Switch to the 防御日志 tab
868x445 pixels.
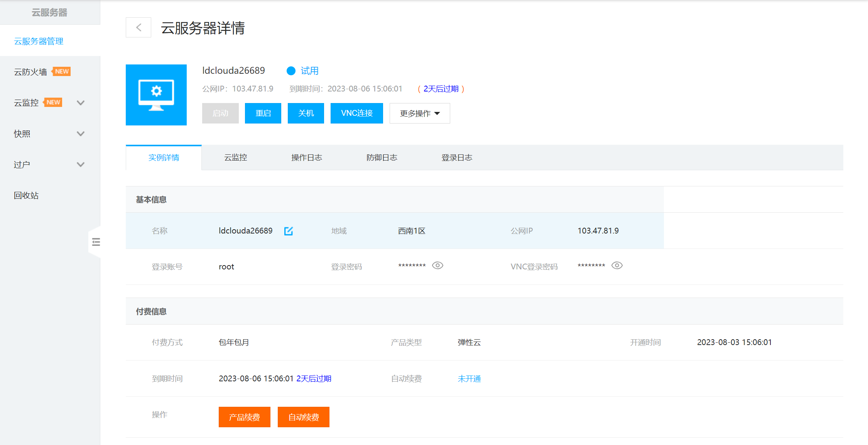[x=382, y=157]
